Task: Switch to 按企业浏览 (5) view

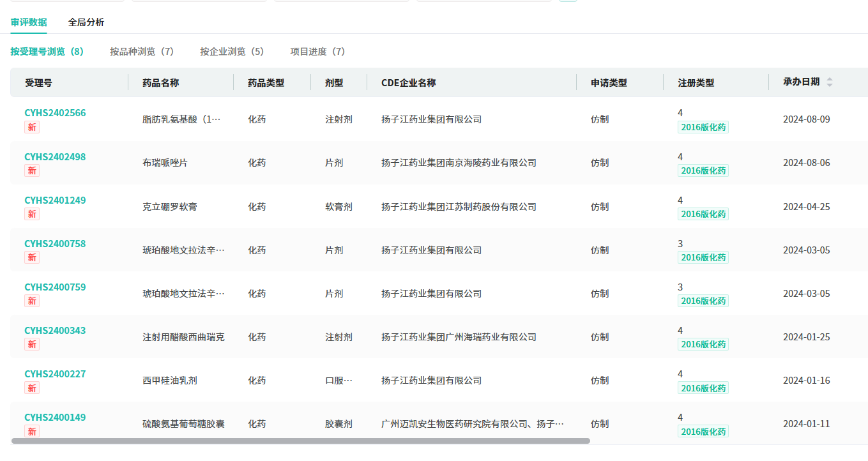Action: click(x=232, y=52)
